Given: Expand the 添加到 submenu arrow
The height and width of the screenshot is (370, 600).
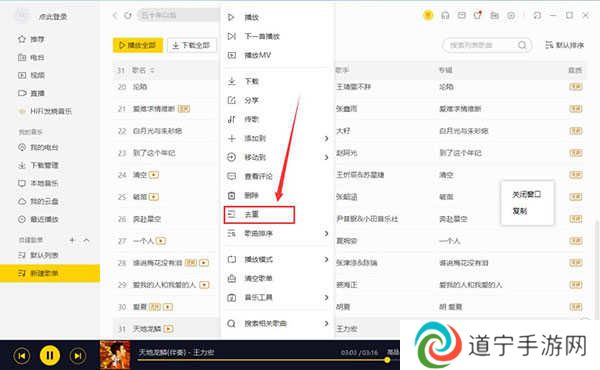Looking at the screenshot, I should 326,138.
